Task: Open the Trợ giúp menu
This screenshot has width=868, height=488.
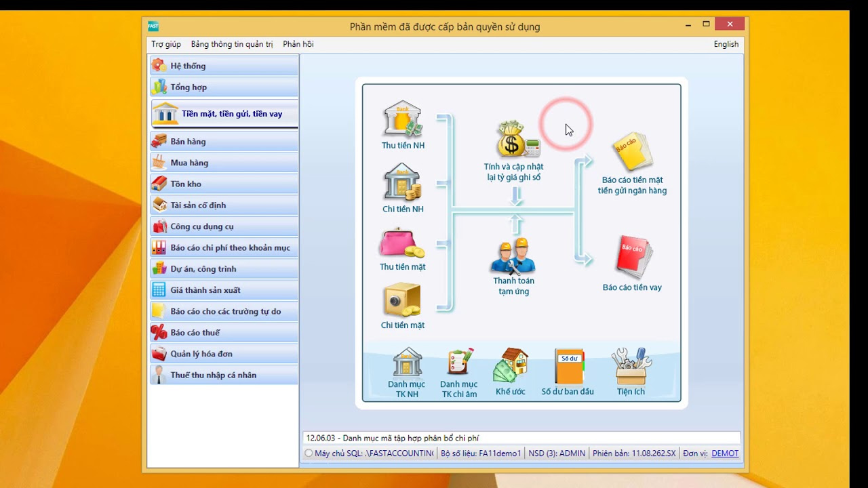Action: click(166, 44)
